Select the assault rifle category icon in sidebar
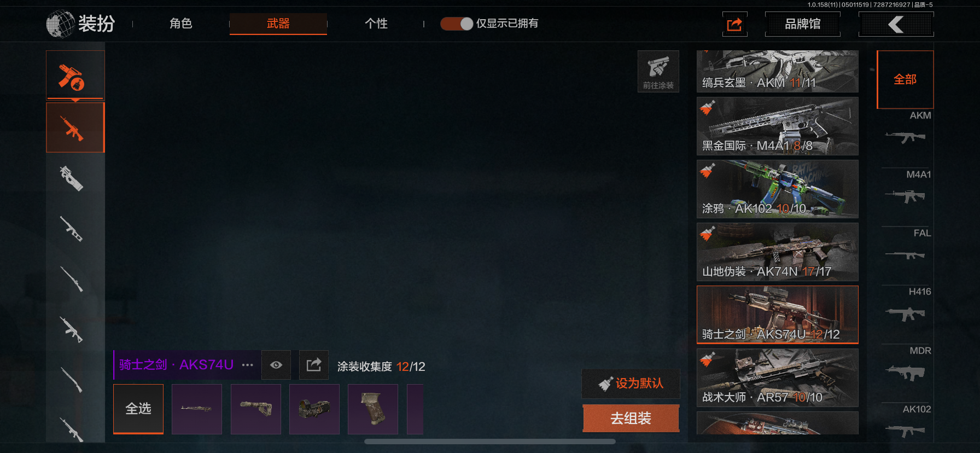The width and height of the screenshot is (980, 453). click(x=75, y=127)
